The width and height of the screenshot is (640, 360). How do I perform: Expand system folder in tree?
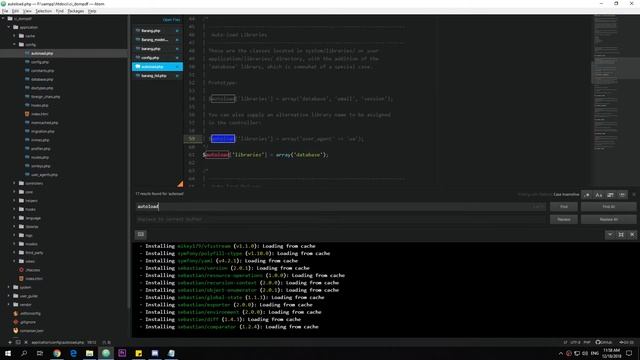coord(9,287)
